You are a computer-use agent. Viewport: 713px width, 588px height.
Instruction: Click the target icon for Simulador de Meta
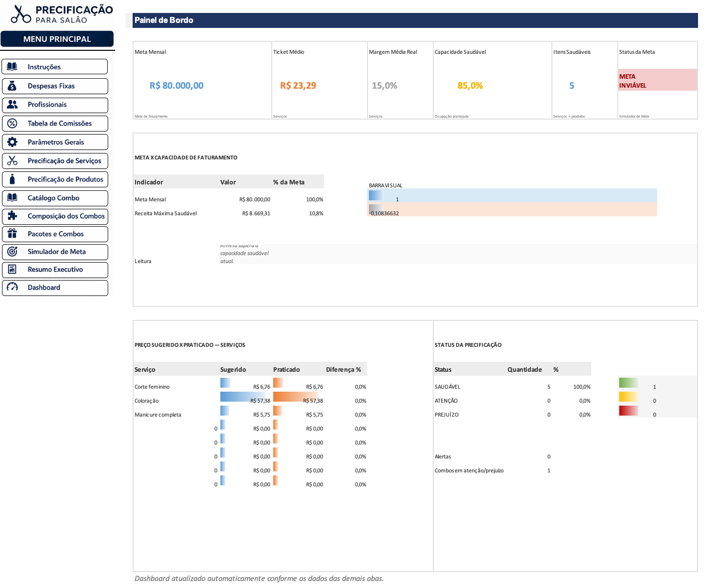[x=12, y=252]
